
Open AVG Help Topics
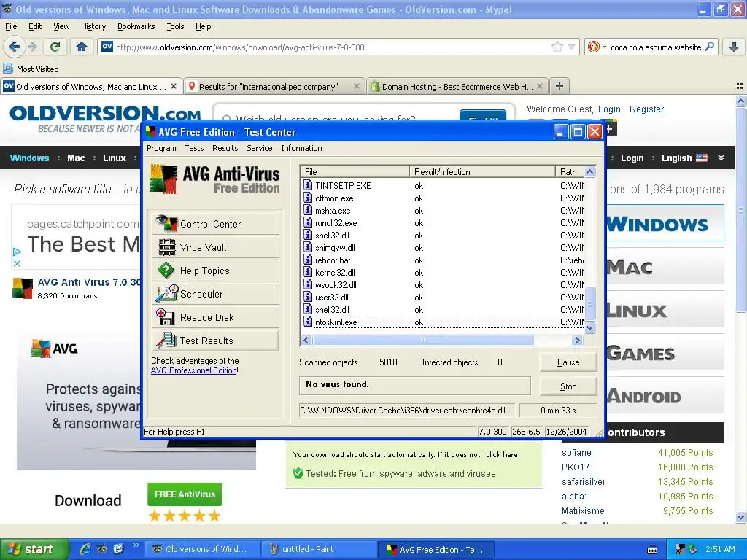point(215,271)
